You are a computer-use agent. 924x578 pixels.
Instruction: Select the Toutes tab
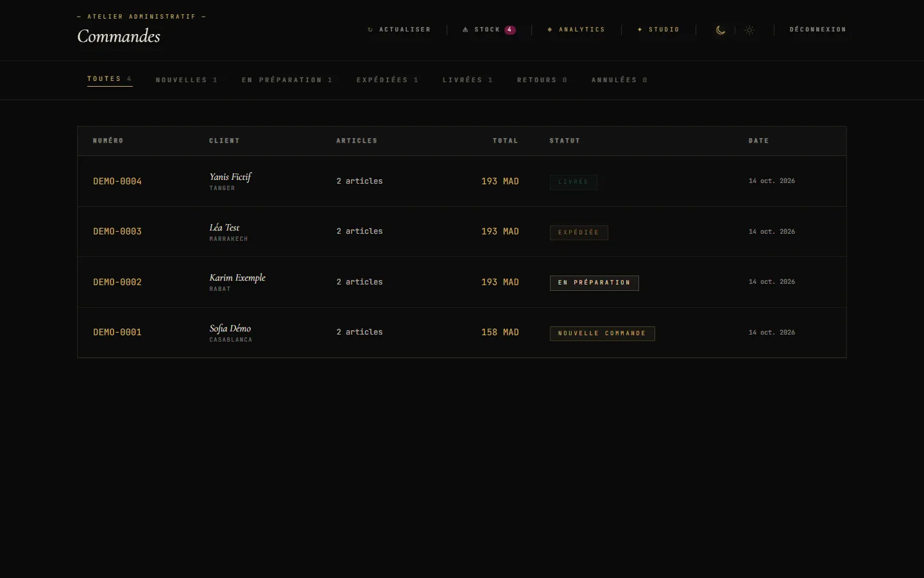(110, 79)
